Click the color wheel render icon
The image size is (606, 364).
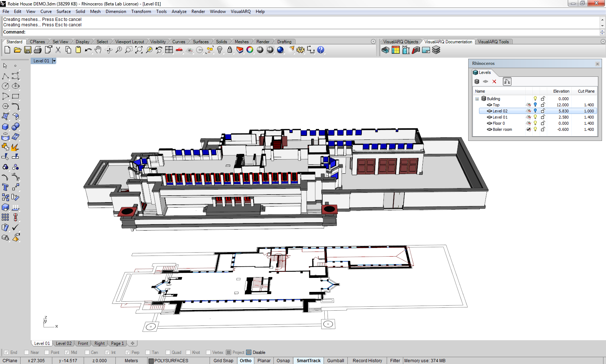(x=250, y=50)
